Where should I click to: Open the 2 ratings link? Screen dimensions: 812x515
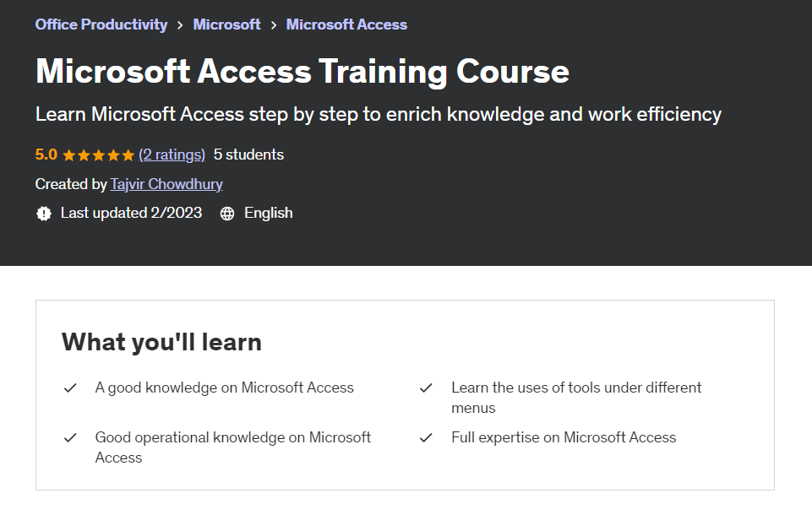pyautogui.click(x=172, y=154)
